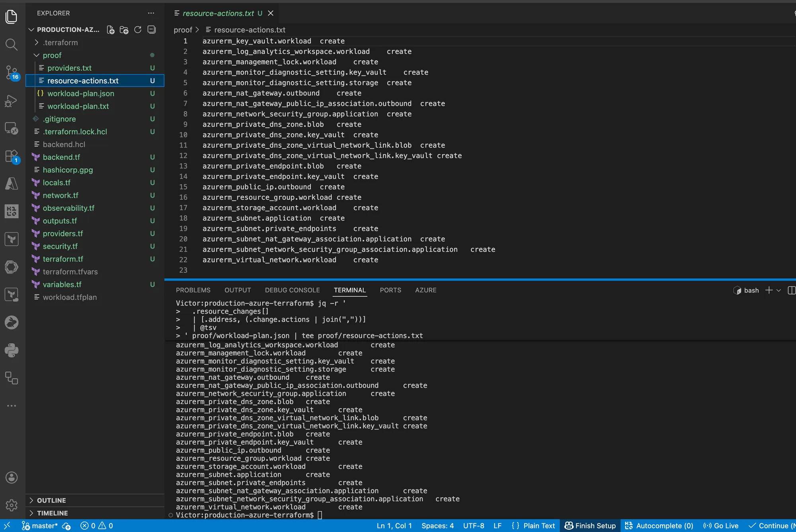796x532 pixels.
Task: Click Go Live in status bar
Action: [x=721, y=526]
